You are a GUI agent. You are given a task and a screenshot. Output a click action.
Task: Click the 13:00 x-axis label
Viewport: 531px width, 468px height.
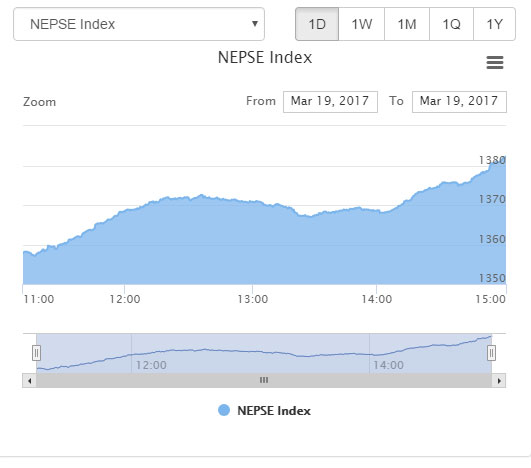click(253, 299)
